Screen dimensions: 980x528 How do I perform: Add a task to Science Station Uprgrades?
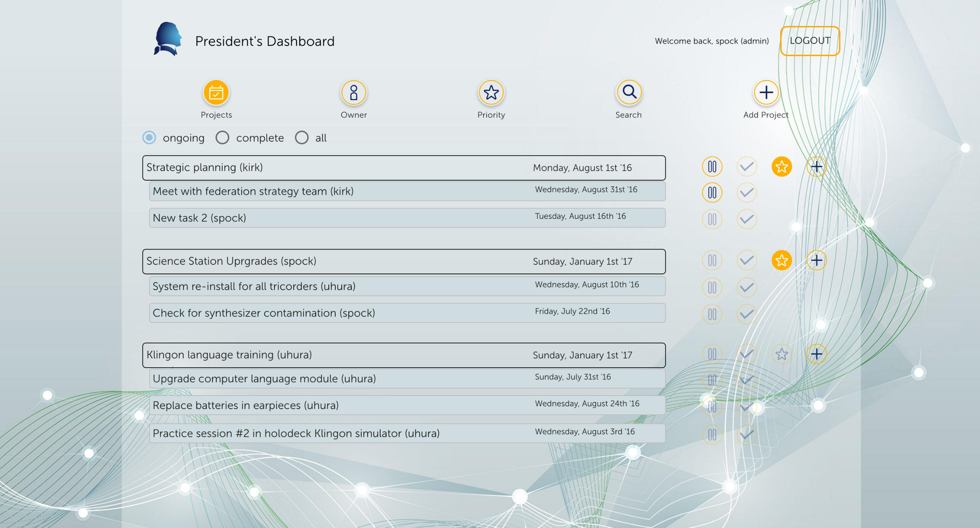[816, 261]
